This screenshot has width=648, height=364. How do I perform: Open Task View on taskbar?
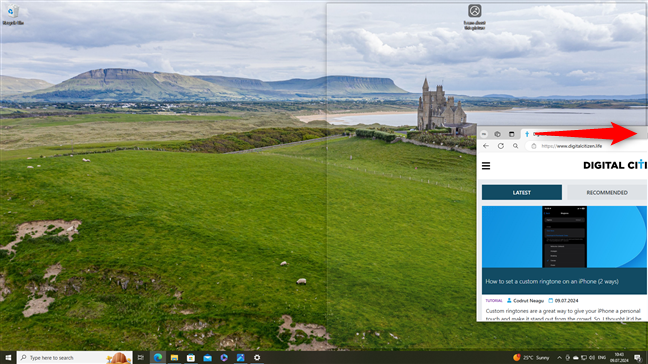(141, 357)
